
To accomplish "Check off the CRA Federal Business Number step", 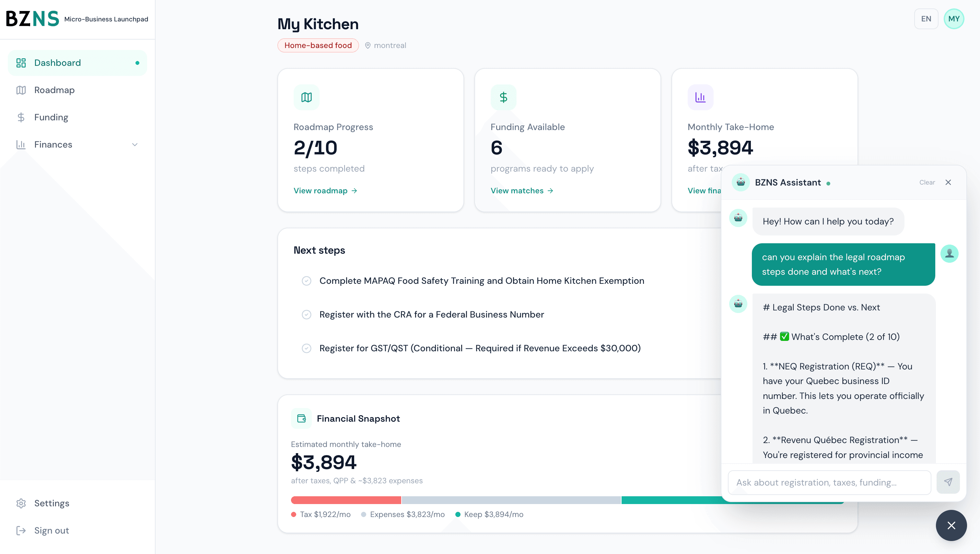I will [307, 315].
